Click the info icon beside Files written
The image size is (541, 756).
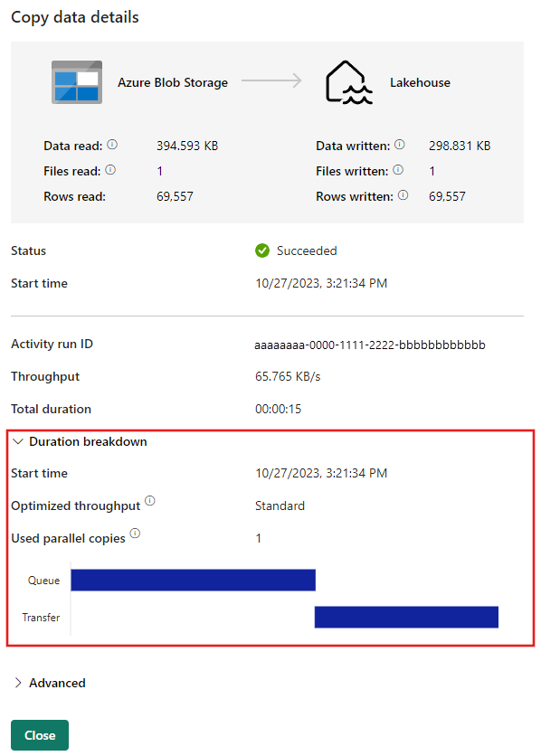398,170
